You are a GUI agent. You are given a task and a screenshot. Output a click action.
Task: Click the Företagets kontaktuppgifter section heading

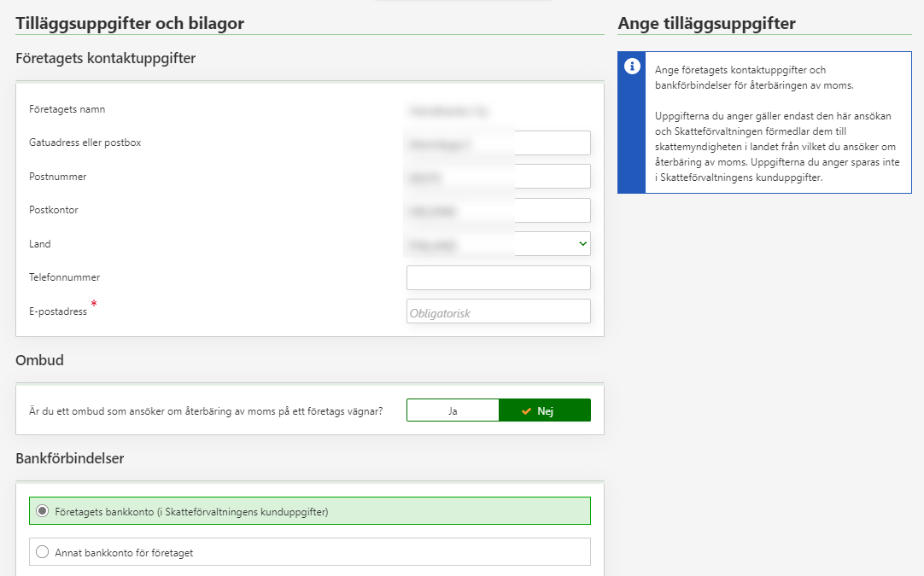(106, 58)
